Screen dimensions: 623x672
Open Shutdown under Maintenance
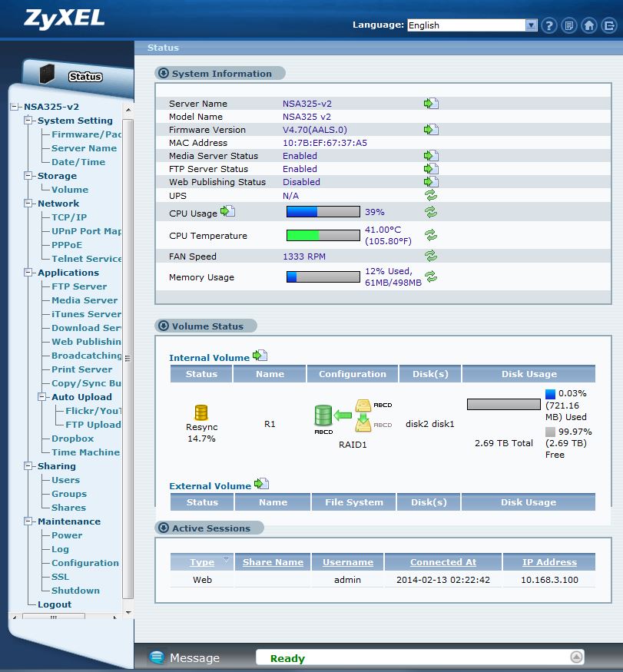75,590
